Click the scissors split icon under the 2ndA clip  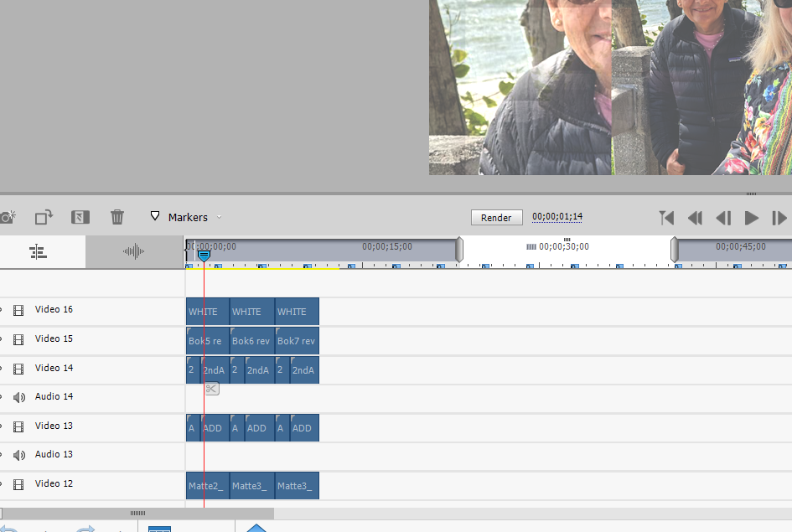(x=211, y=389)
